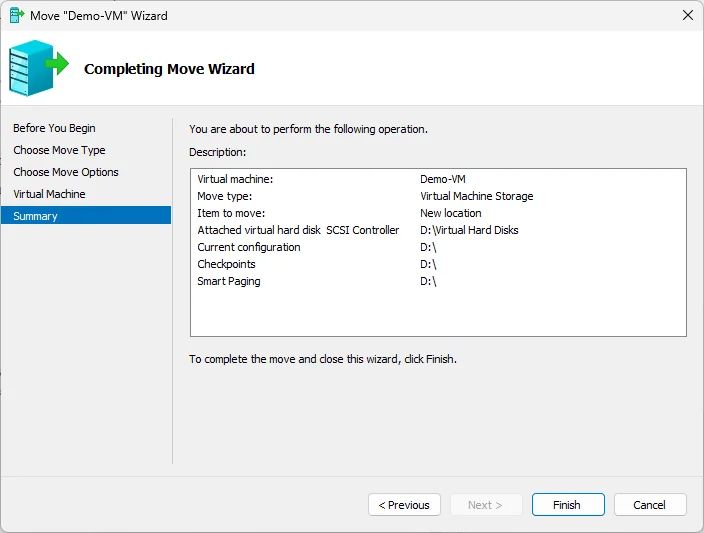Click the Description summary box
The width and height of the screenshot is (704, 533).
[x=438, y=252]
